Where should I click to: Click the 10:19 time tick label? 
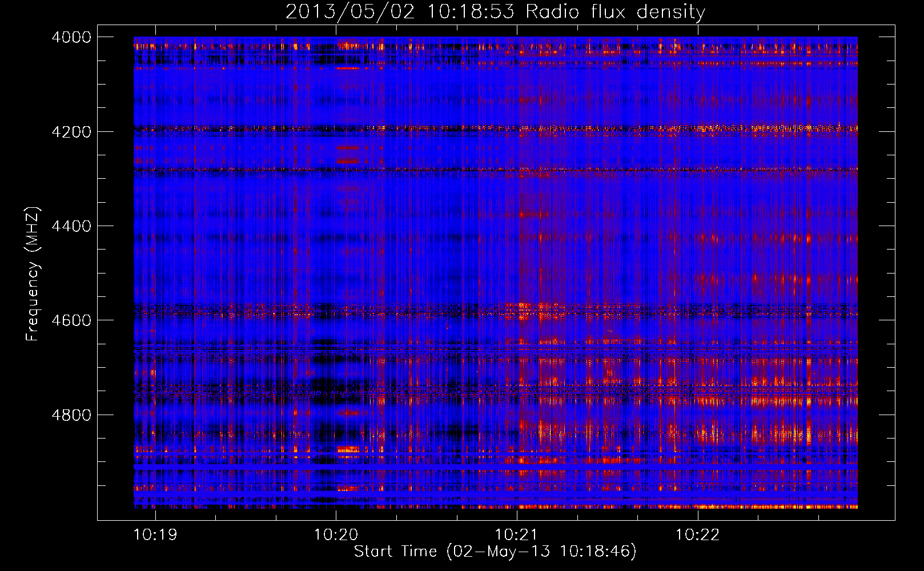[x=155, y=534]
